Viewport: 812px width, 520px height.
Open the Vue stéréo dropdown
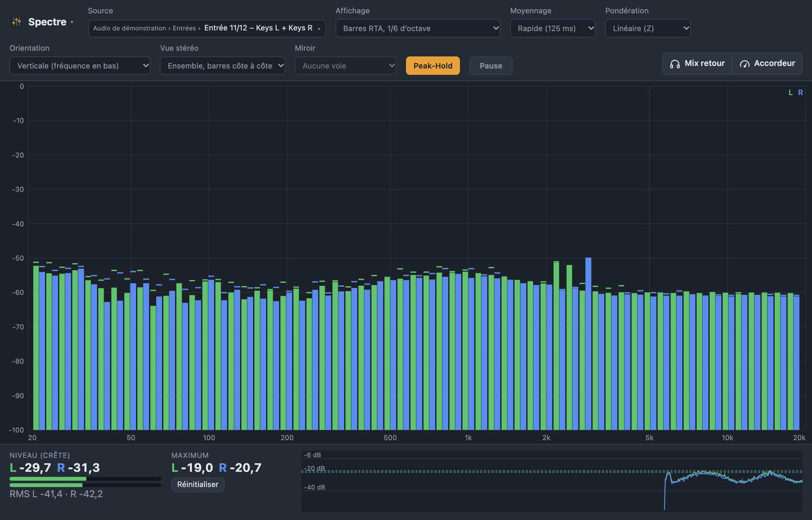[222, 66]
